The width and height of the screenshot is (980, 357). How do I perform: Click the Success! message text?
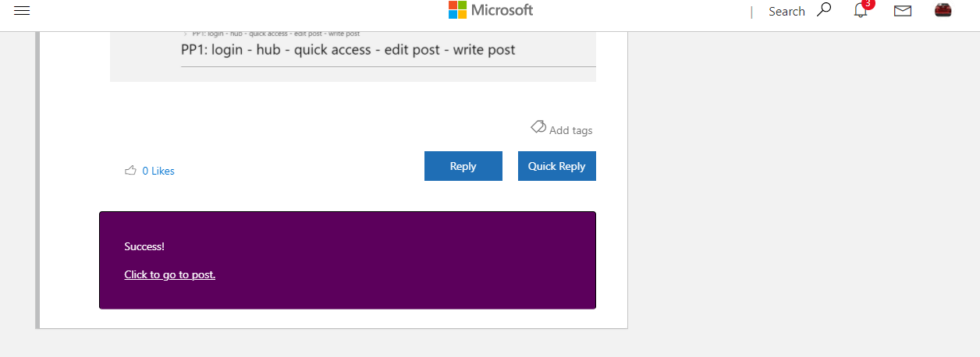[x=144, y=246]
